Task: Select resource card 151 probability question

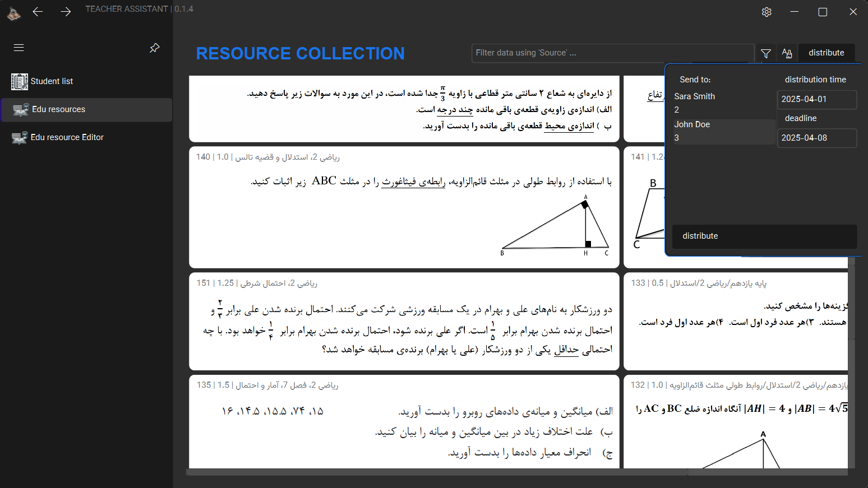Action: (404, 322)
